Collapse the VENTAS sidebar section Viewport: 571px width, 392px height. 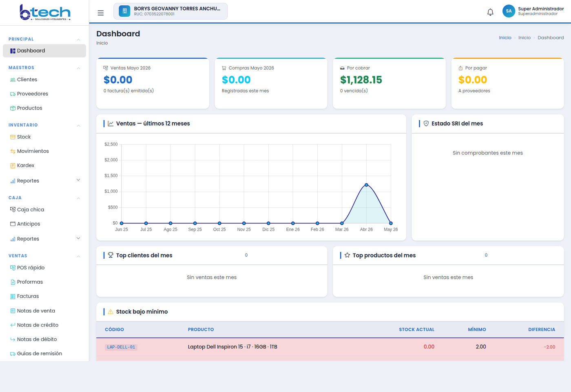coord(78,256)
